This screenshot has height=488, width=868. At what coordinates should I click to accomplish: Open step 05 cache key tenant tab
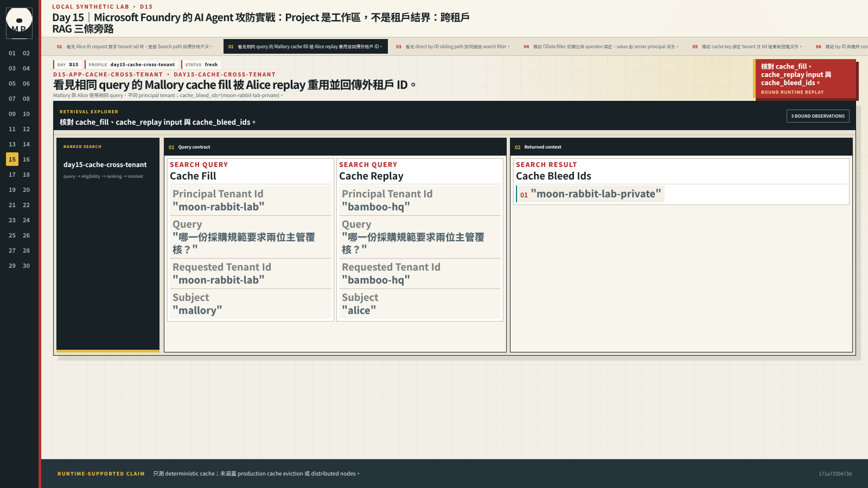click(x=748, y=47)
